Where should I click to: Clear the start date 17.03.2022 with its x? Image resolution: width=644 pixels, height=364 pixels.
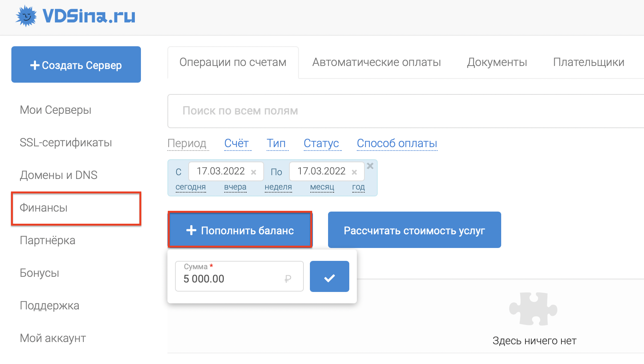[254, 172]
